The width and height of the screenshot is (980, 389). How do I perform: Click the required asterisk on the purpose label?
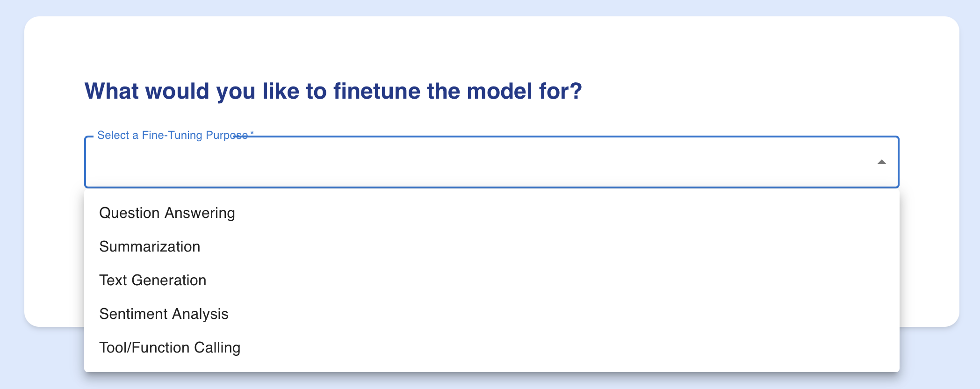252,134
